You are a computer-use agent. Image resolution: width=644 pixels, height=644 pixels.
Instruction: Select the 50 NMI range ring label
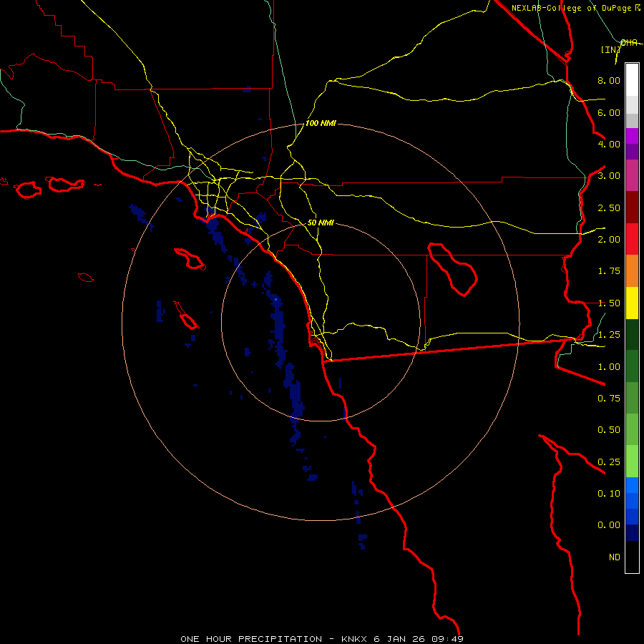[x=321, y=223]
